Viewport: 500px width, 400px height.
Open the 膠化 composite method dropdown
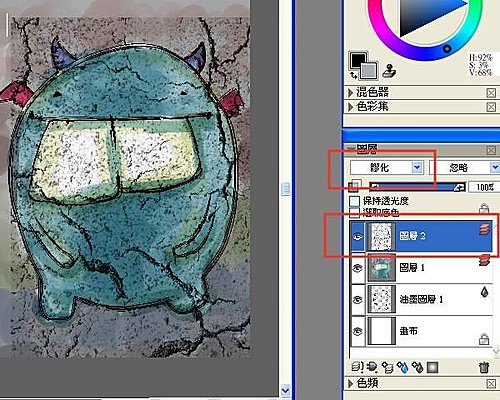point(386,167)
